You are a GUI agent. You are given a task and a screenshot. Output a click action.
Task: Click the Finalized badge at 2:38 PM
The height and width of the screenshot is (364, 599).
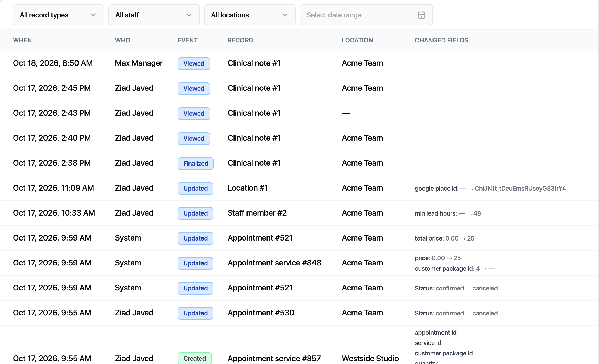pyautogui.click(x=196, y=163)
